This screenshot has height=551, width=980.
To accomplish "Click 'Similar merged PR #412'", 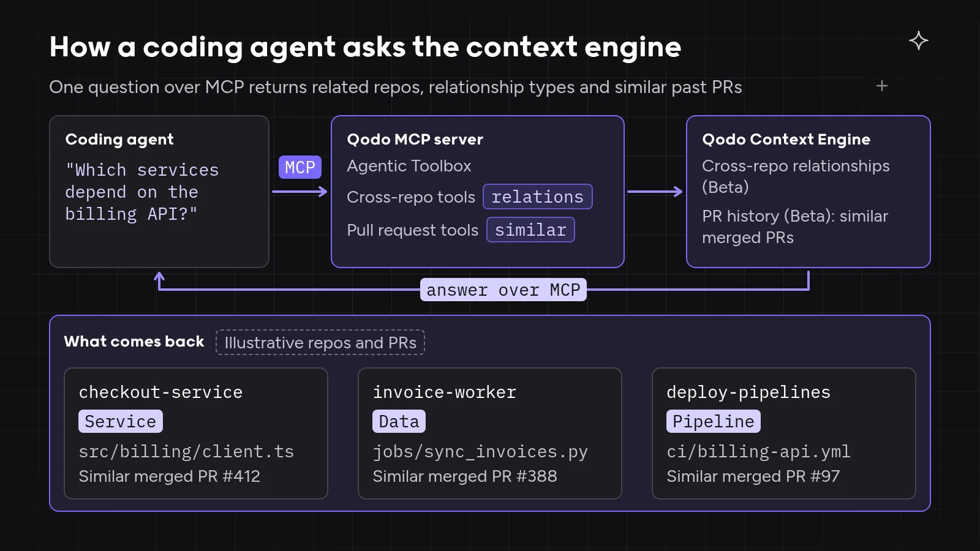I will [170, 476].
